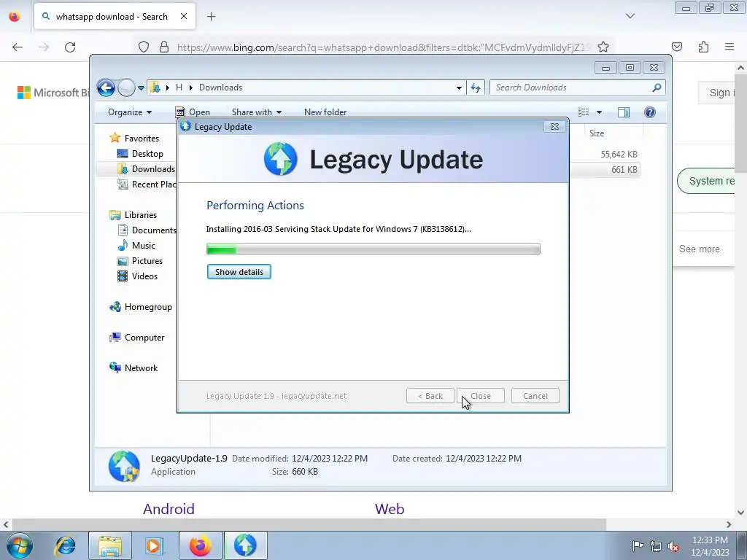This screenshot has height=560, width=747.
Task: Select Documents library
Action: [147, 230]
